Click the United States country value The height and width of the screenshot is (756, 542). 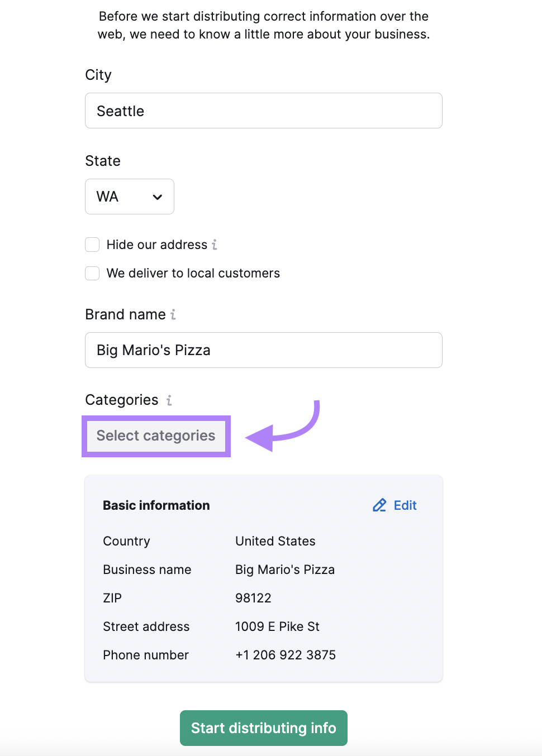275,541
